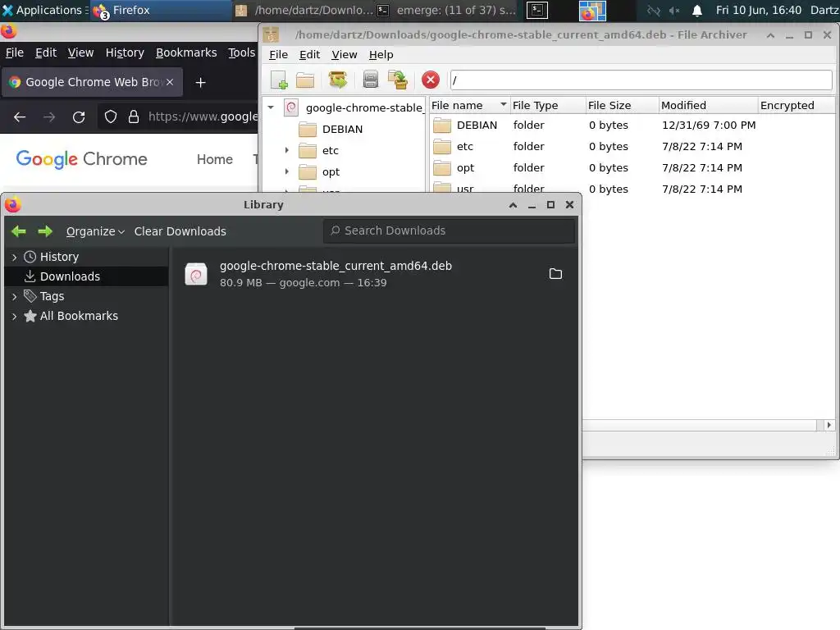840x630 pixels.
Task: Expand History in Library sidebar
Action: 15,257
